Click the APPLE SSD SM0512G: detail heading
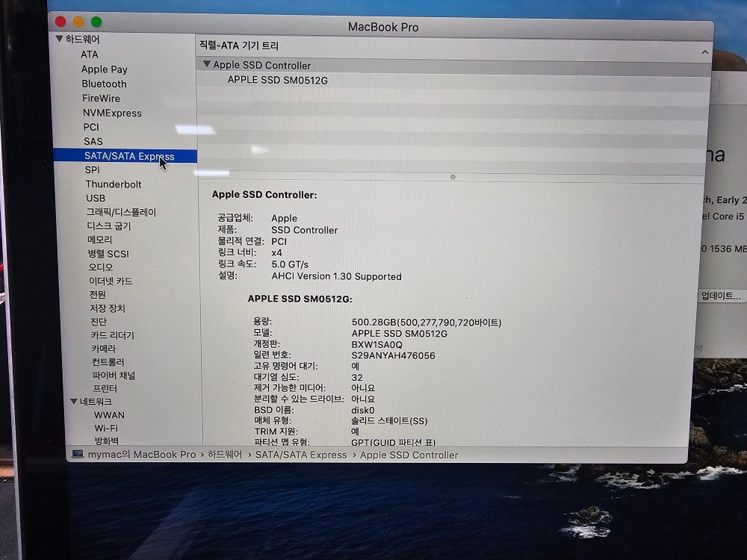Image resolution: width=747 pixels, height=560 pixels. tap(300, 299)
